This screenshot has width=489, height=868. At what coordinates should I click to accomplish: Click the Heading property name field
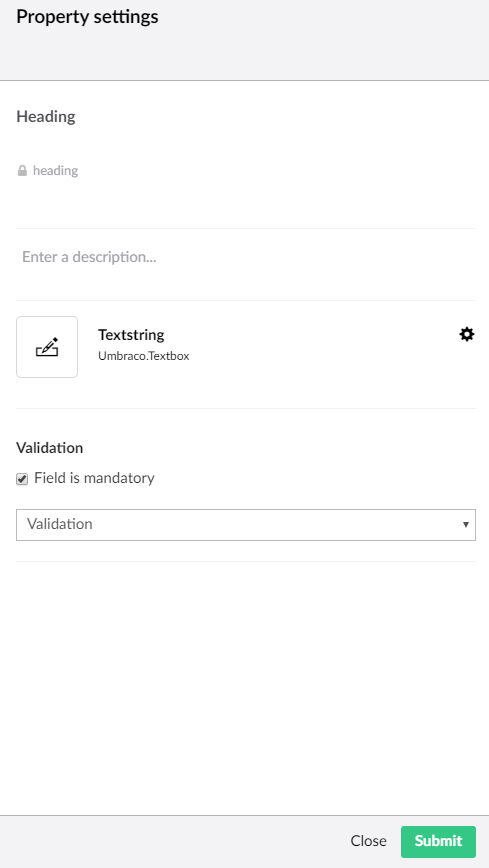point(246,117)
